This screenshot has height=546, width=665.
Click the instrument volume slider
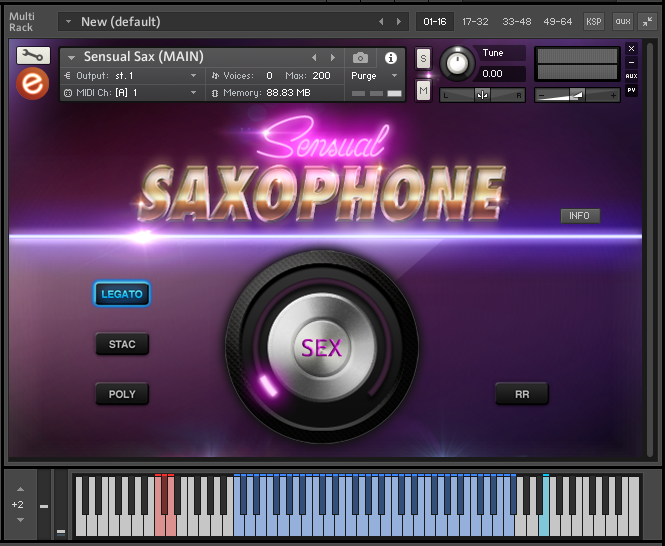(x=577, y=95)
